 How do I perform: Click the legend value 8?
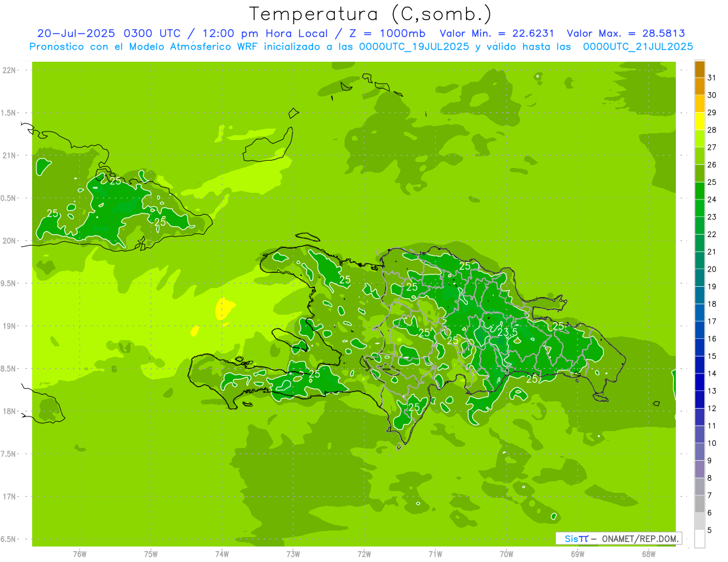[710, 478]
